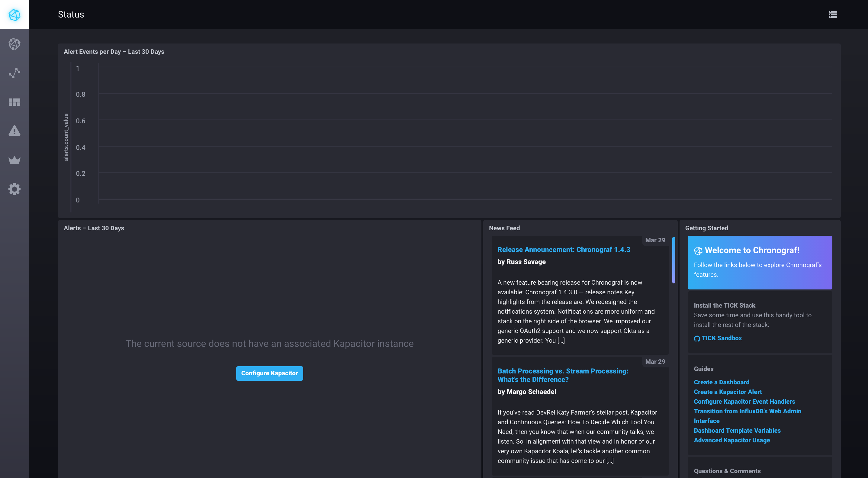Viewport: 868px width, 478px height.
Task: Open the Alerting triangle icon
Action: [x=14, y=131]
